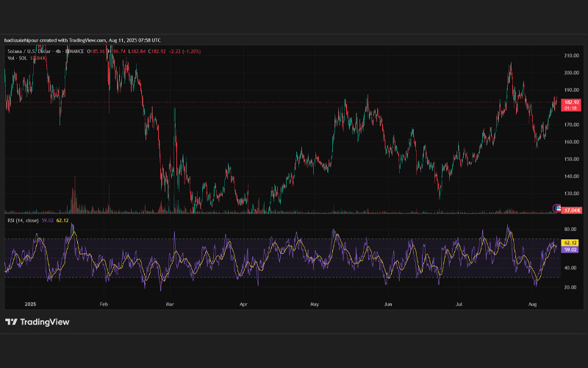
Task: Click the Mar label on the time axis
Action: pos(170,304)
